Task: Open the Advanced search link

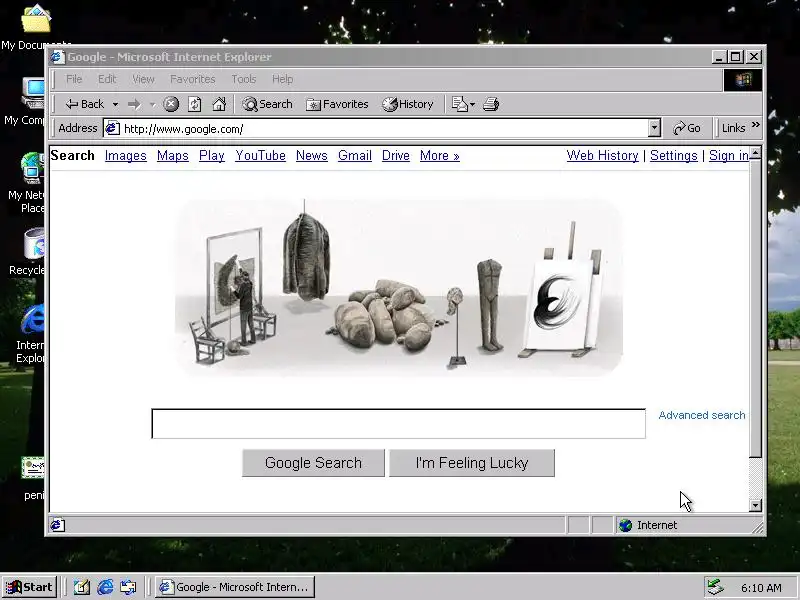Action: tap(702, 415)
